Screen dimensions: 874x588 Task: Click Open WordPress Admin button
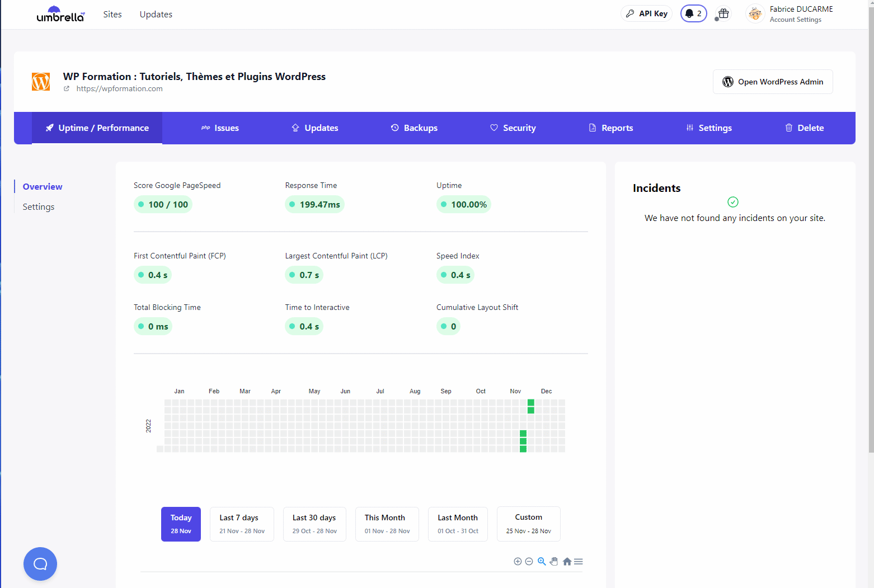tap(773, 82)
